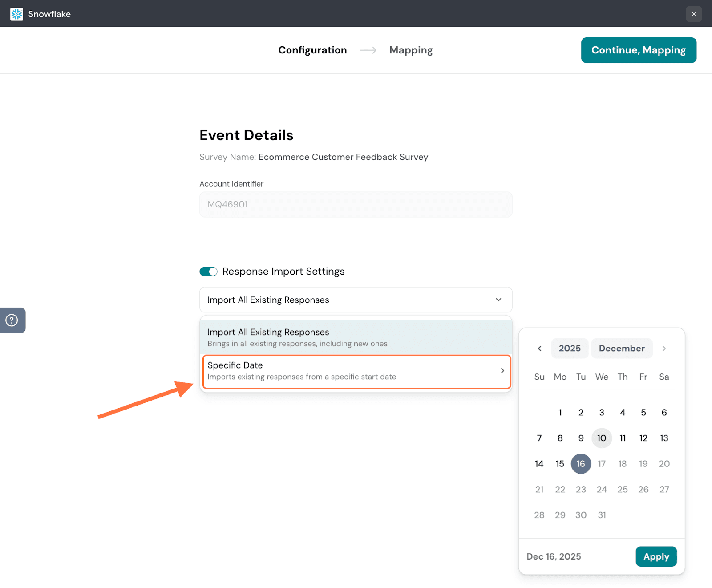Open the December month selector
Screen dimensions: 712x588
[621, 349]
